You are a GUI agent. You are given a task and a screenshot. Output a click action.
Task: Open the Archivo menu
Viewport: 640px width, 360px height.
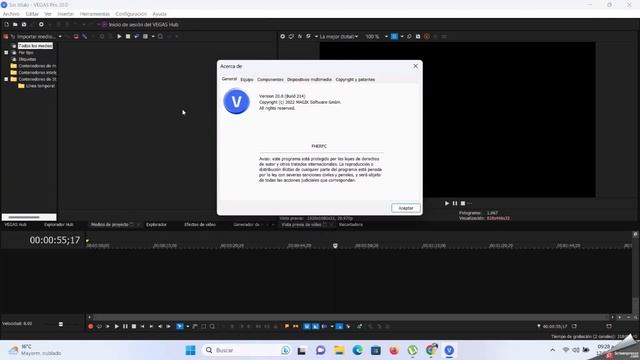(11, 14)
